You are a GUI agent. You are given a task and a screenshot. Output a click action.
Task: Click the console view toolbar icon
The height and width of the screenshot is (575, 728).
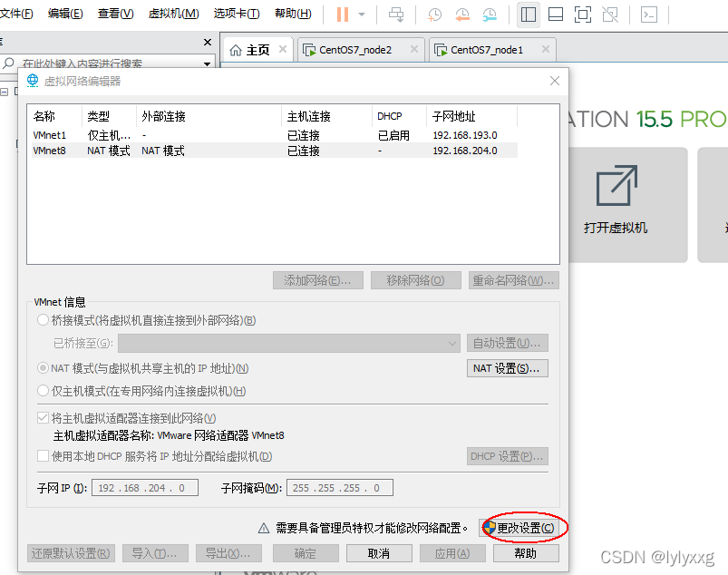coord(649,15)
